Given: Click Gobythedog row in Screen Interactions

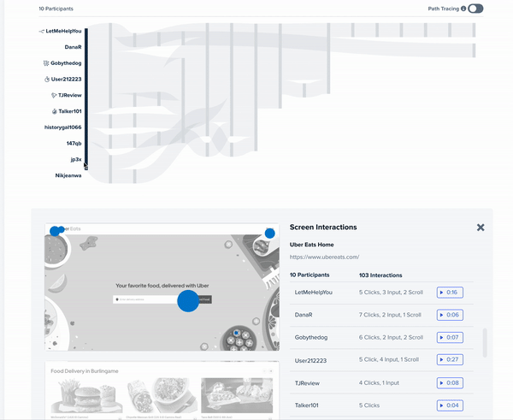Looking at the screenshot, I should pyautogui.click(x=381, y=337).
